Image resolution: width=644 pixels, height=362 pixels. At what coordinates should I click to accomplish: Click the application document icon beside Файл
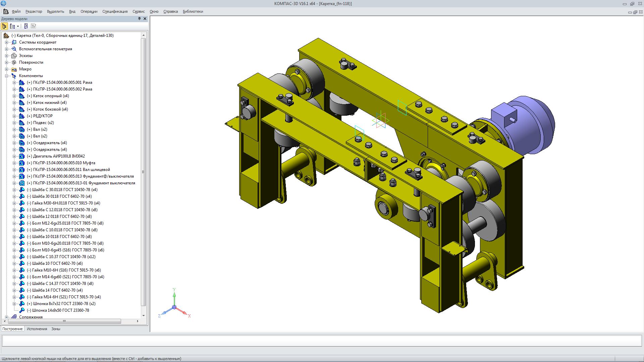[x=6, y=11]
